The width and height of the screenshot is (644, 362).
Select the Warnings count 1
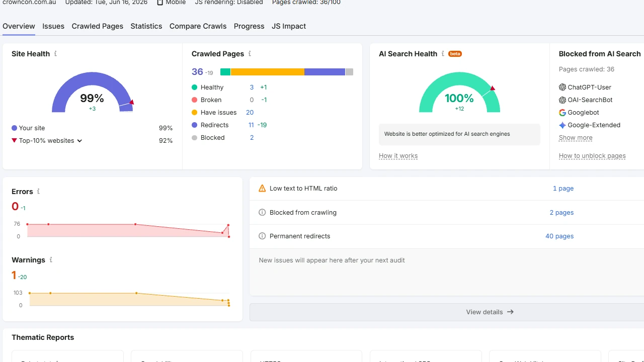[x=14, y=275]
